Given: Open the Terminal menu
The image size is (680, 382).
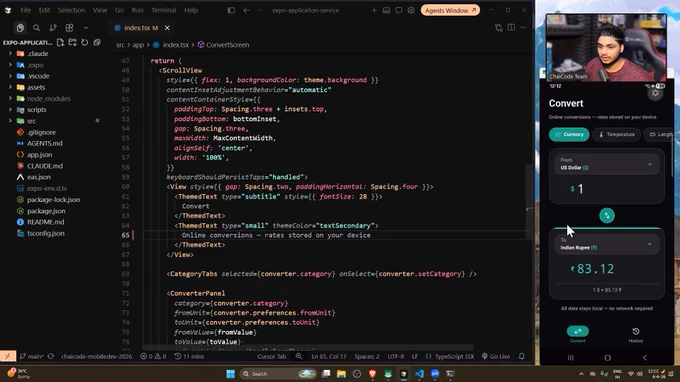Looking at the screenshot, I should click(x=163, y=10).
